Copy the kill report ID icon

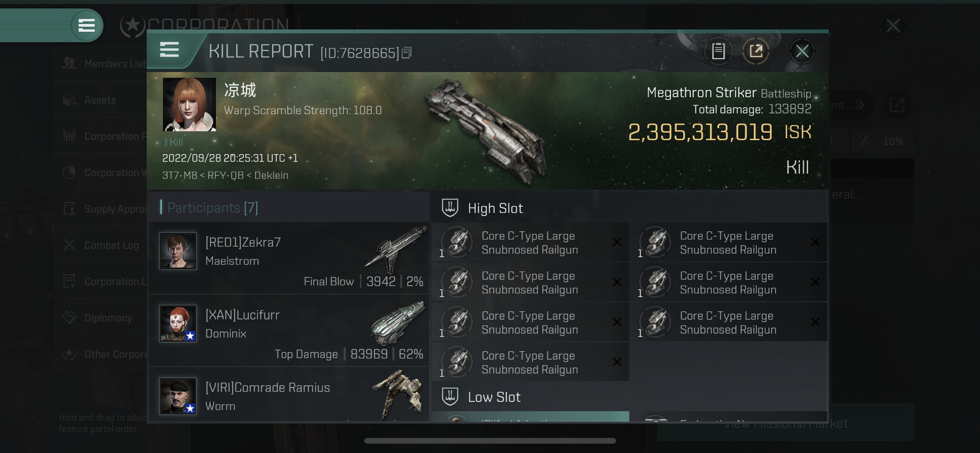point(406,53)
